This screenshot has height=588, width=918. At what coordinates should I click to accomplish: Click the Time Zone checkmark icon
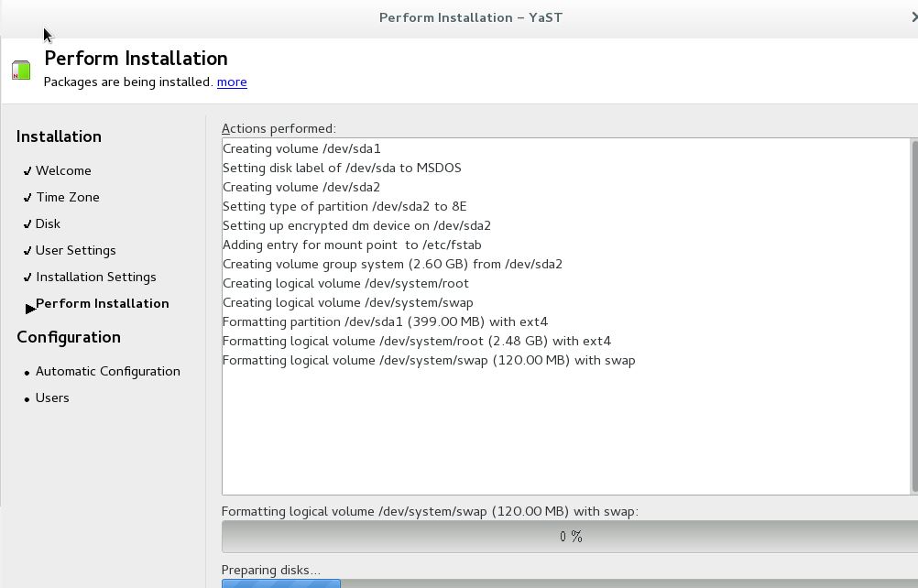[x=27, y=197]
